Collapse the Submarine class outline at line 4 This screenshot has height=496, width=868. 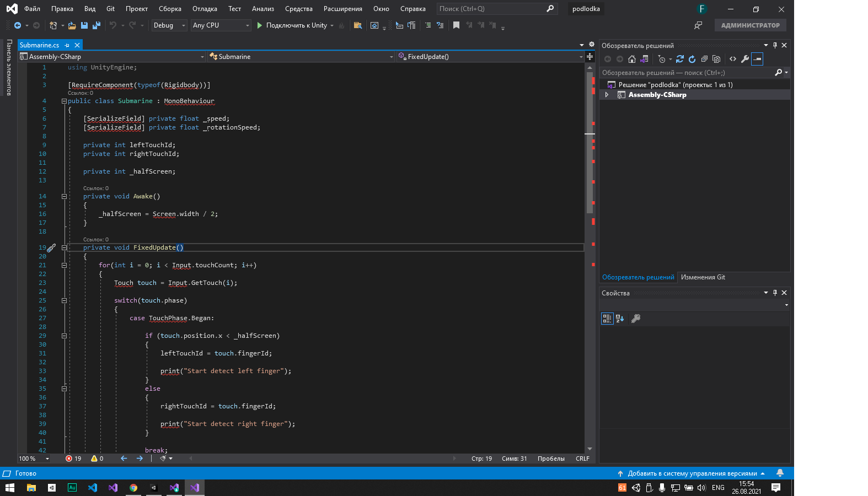tap(64, 101)
